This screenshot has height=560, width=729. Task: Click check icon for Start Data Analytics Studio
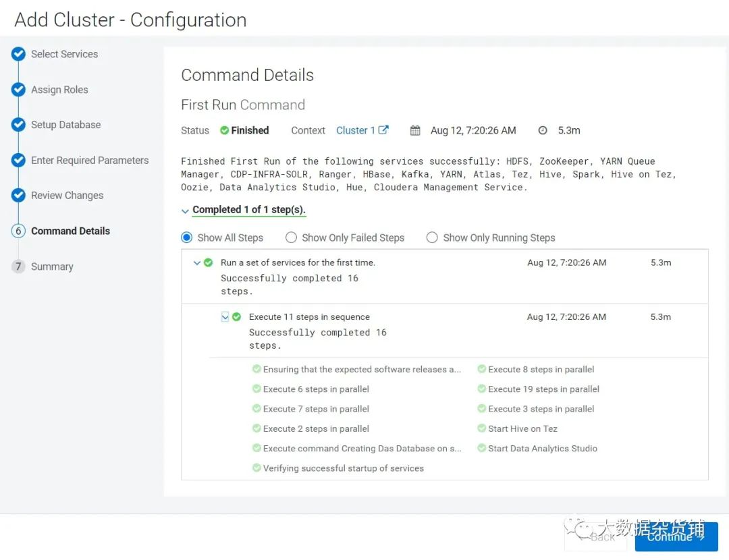[482, 448]
